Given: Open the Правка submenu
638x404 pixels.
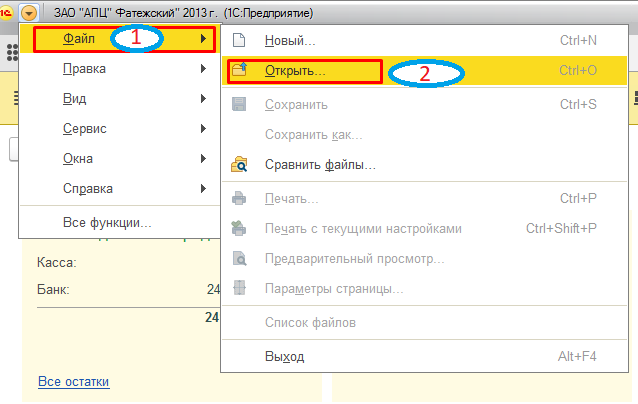Looking at the screenshot, I should click(120, 69).
